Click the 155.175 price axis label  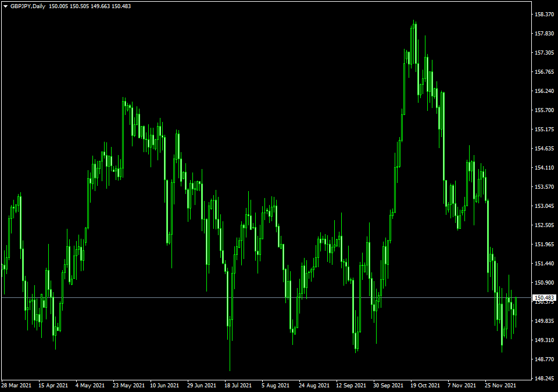point(545,129)
